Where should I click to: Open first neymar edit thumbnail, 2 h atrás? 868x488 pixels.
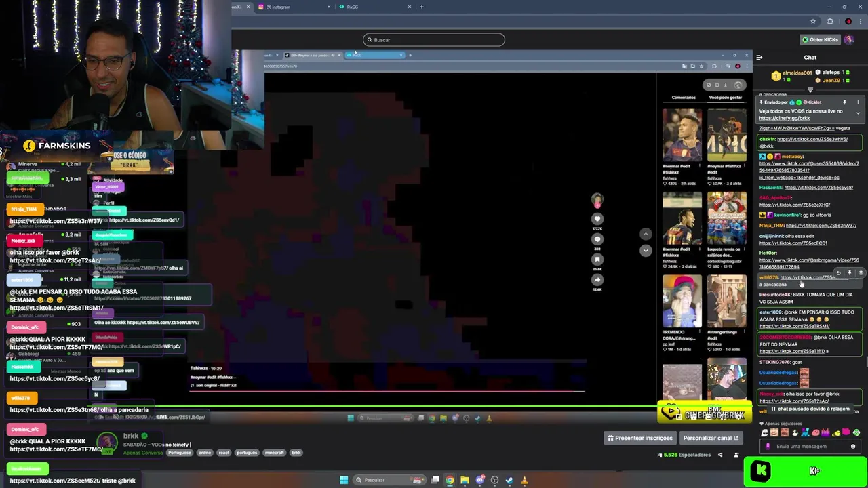(x=682, y=135)
